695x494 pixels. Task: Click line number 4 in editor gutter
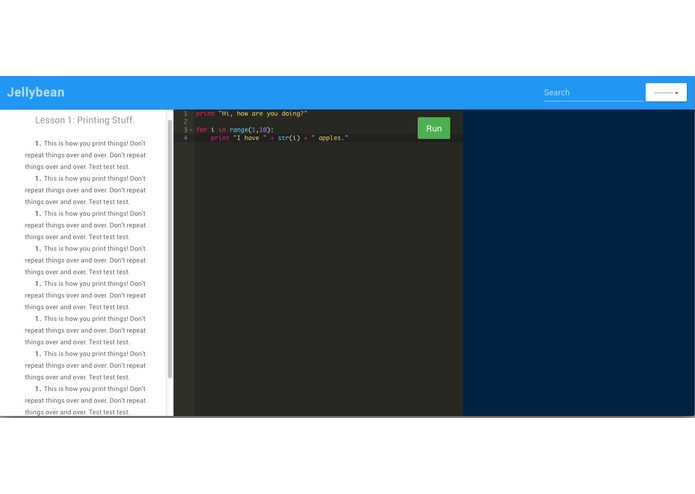[185, 138]
